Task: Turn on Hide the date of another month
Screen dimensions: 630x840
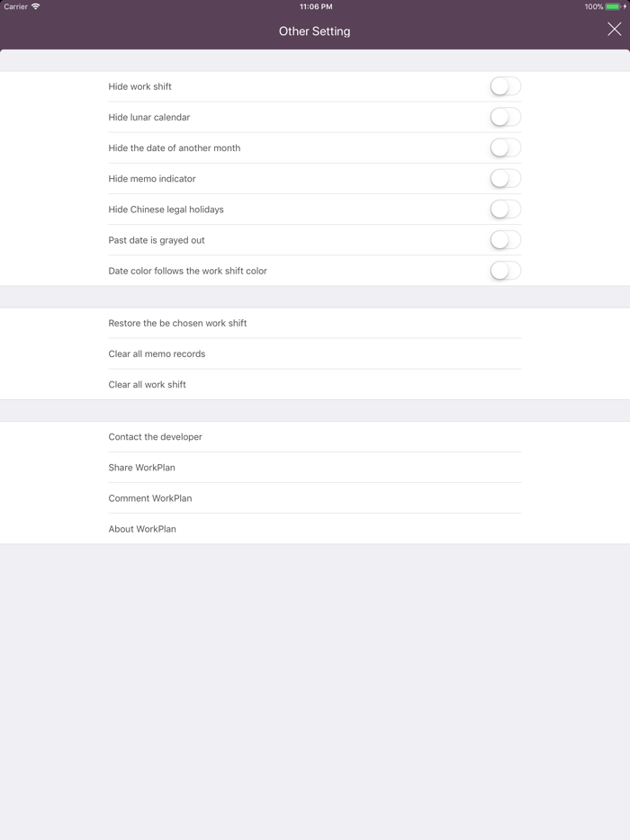Action: click(505, 147)
